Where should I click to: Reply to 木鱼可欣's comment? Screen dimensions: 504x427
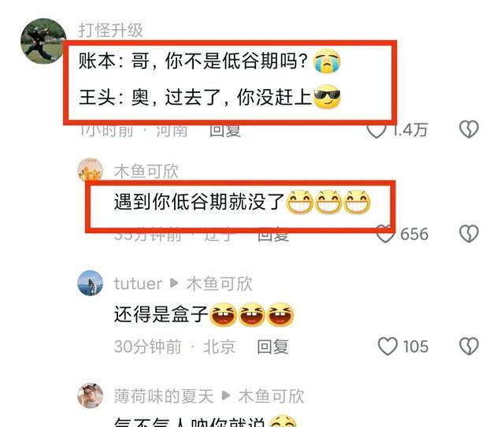tap(273, 236)
